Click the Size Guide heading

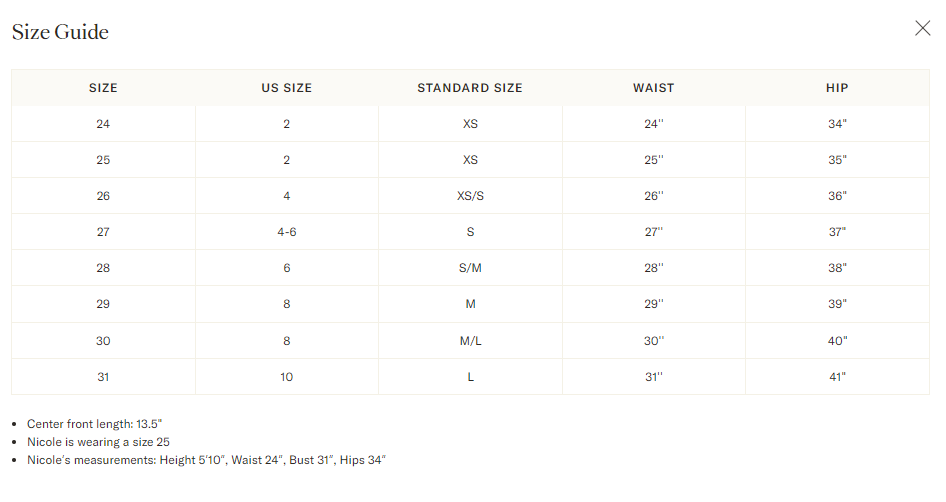click(x=60, y=32)
